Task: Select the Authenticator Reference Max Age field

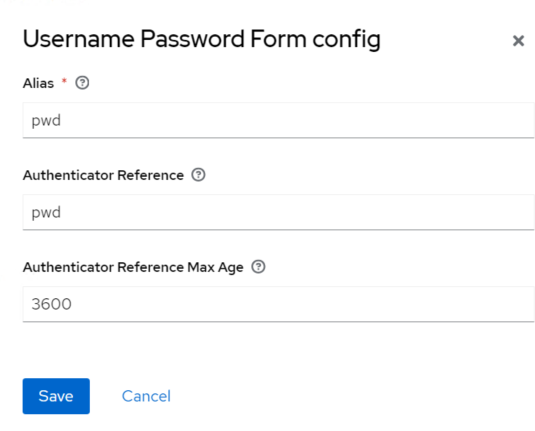Action: (278, 304)
